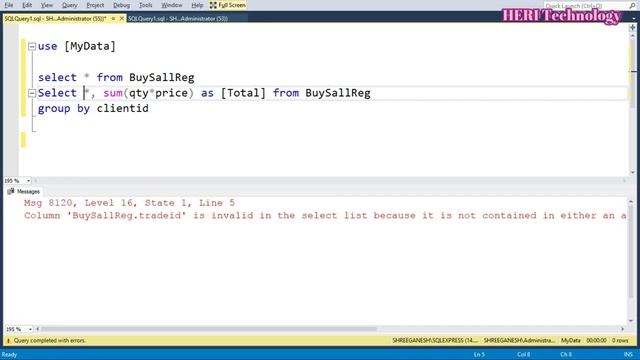Click the editor split window handle
The width and height of the screenshot is (640, 360).
pos(633,28)
